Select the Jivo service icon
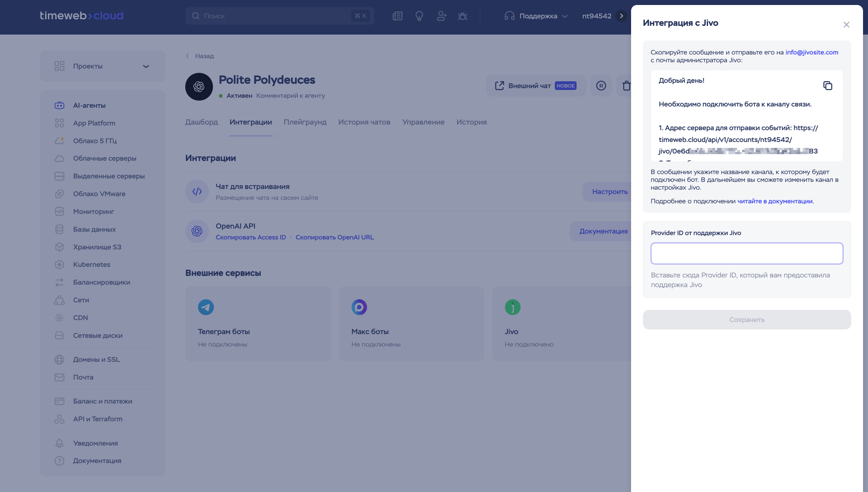Screen dimensions: 868x492 [512, 307]
